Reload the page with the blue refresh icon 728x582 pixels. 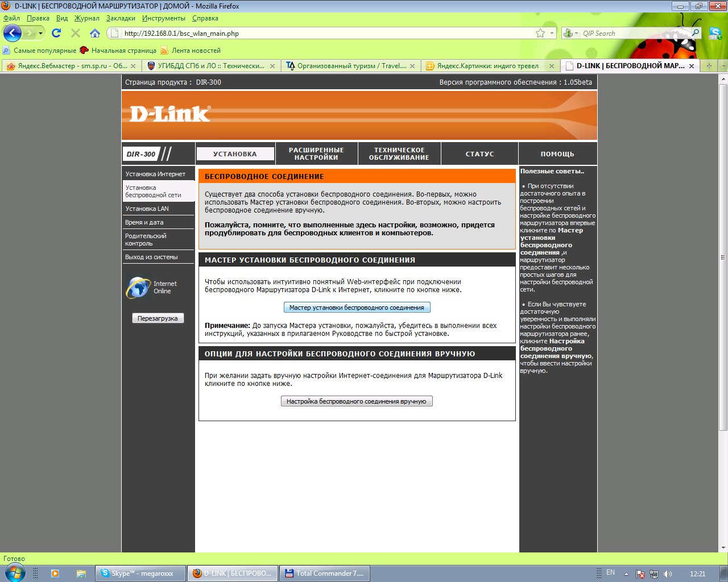point(56,33)
